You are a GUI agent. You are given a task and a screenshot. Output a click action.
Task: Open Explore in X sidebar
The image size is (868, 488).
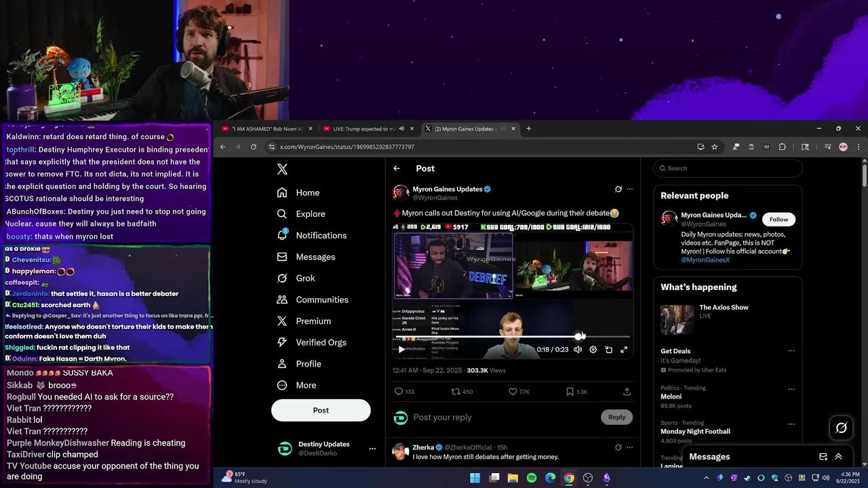click(x=301, y=213)
